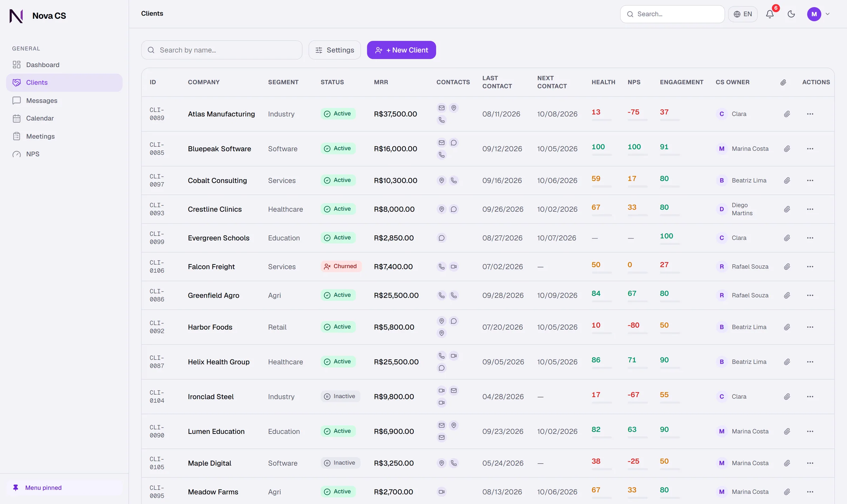Open actions menu for Atlas Manufacturing
The image size is (847, 504).
click(810, 114)
